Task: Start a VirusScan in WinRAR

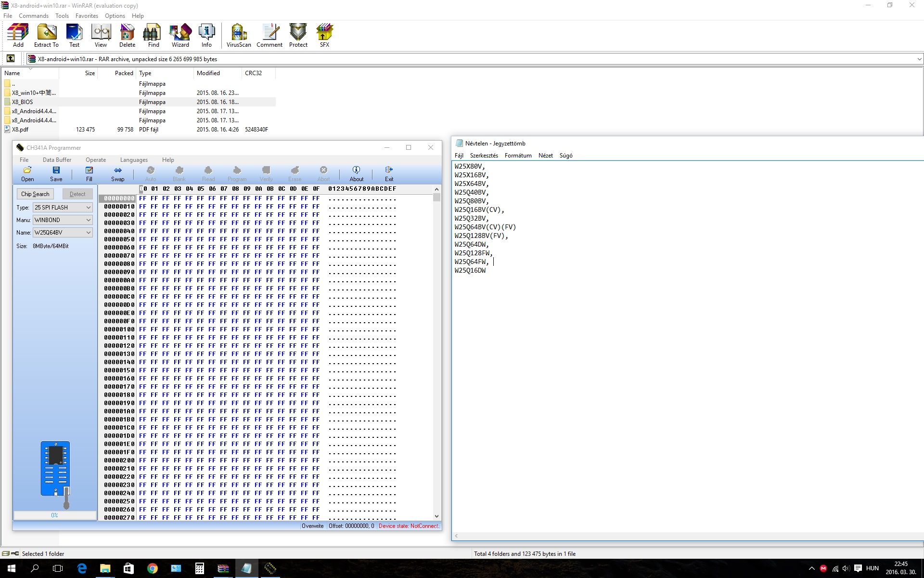Action: [x=239, y=36]
